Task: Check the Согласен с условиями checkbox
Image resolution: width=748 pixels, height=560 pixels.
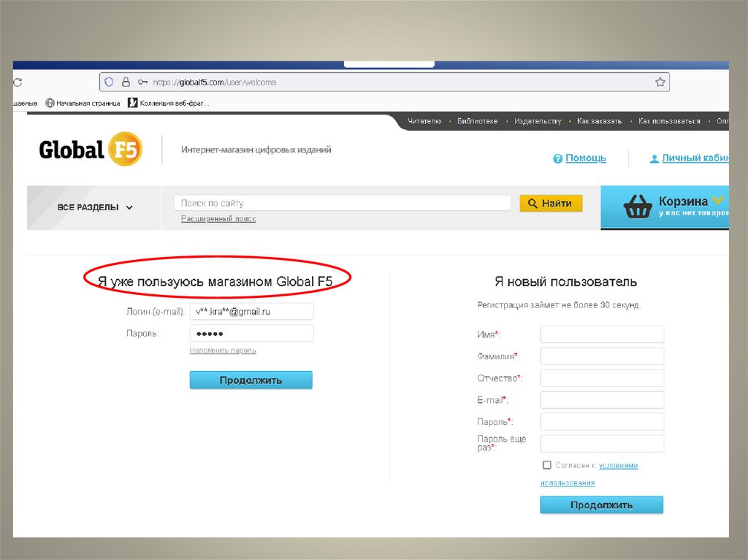Action: coord(546,465)
